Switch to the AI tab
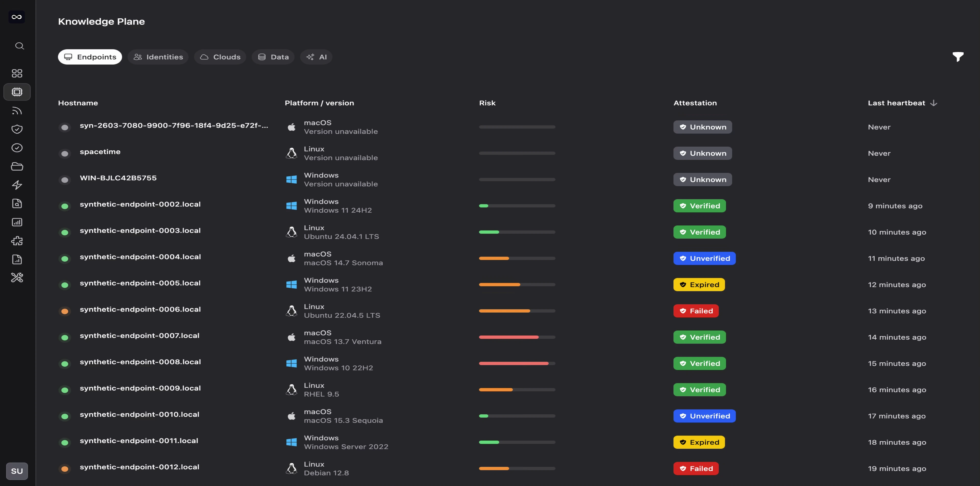The width and height of the screenshot is (980, 486). tap(316, 57)
